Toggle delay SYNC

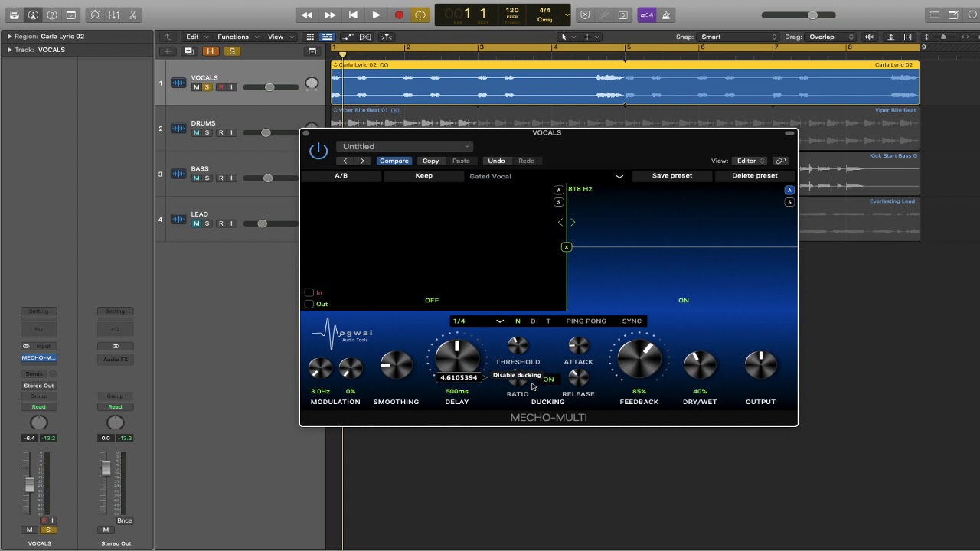[632, 321]
